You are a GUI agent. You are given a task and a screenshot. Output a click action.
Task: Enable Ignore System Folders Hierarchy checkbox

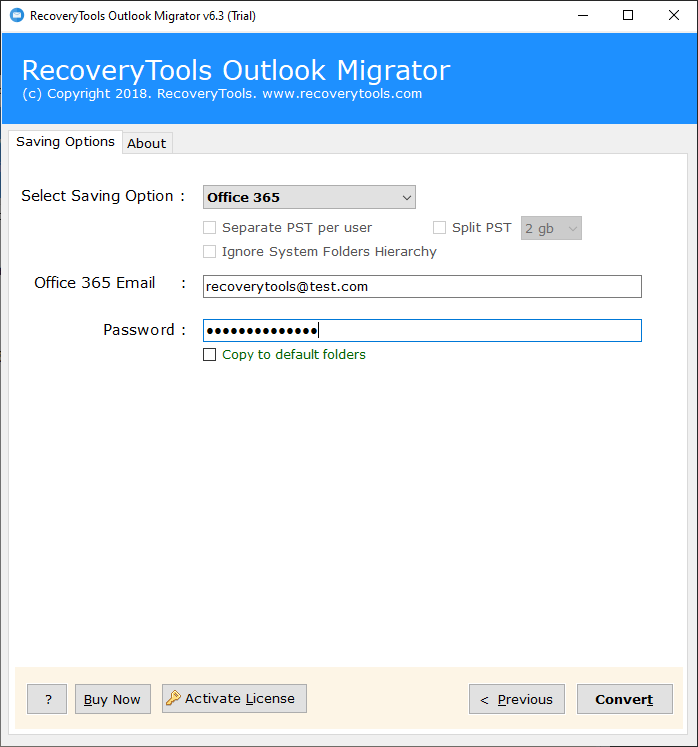click(210, 252)
